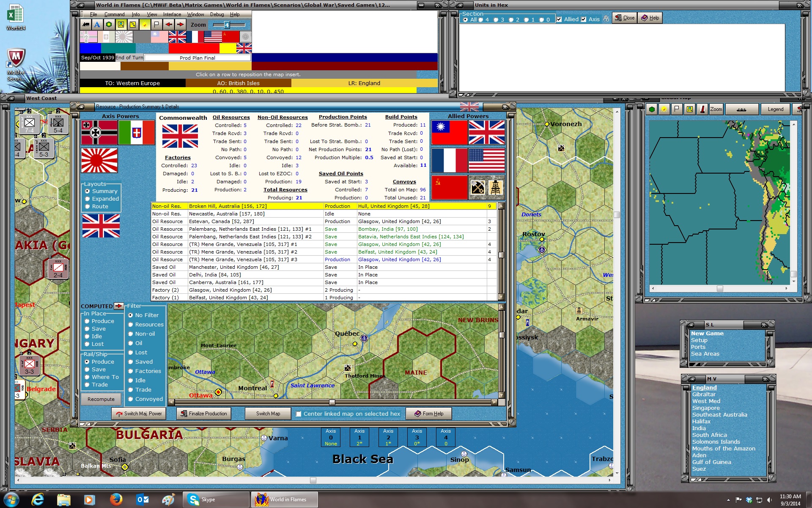Click the blue letter A toolbar icon
This screenshot has height=508, width=812.
point(97,25)
